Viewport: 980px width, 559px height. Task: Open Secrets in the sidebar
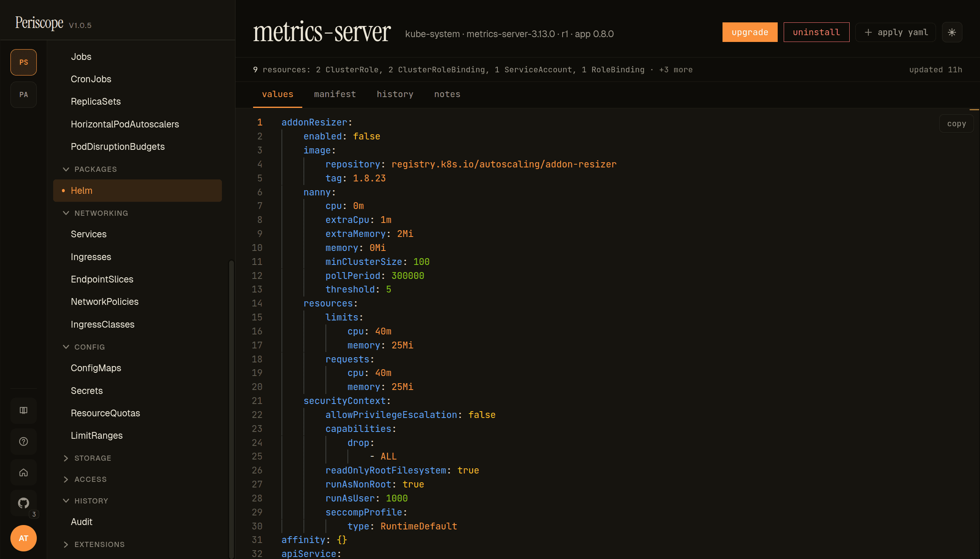[137, 391]
